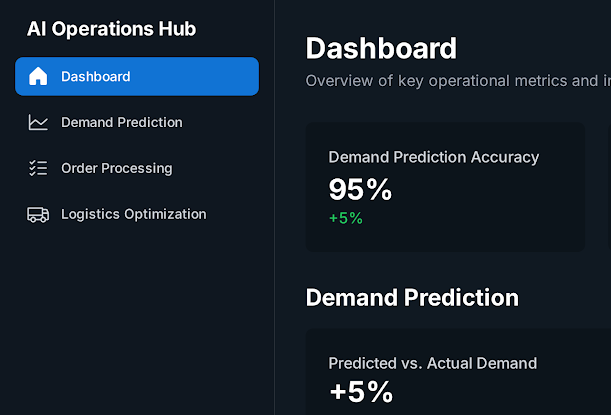The height and width of the screenshot is (415, 611).
Task: Click the home icon in sidebar
Action: (x=38, y=76)
